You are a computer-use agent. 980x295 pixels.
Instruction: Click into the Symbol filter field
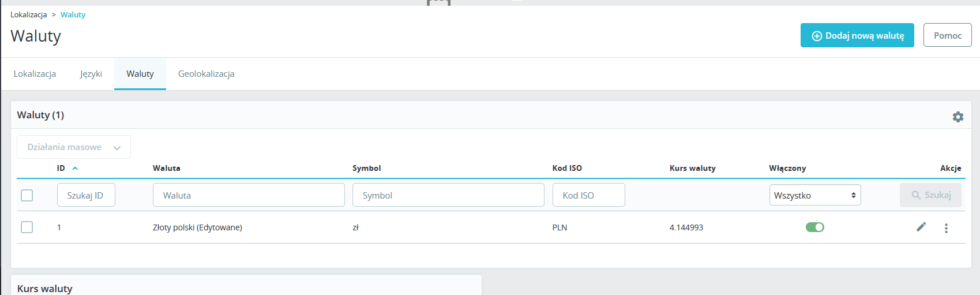[x=448, y=195]
